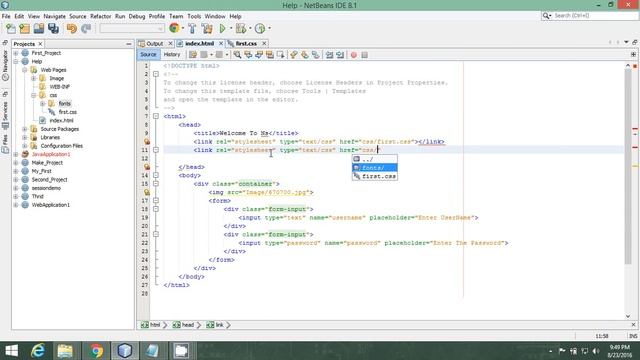Image resolution: width=640 pixels, height=360 pixels.
Task: Click the editor vertical scrollbar
Action: [628, 166]
